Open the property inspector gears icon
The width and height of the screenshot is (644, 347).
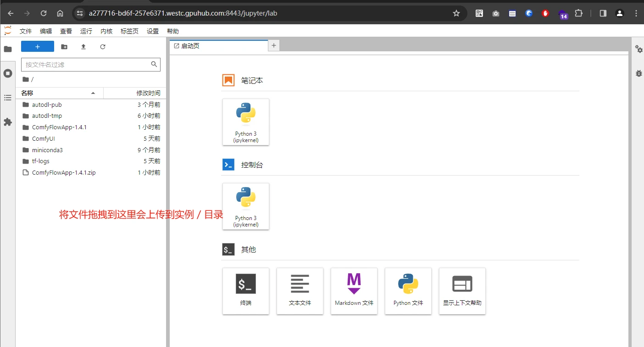pos(638,49)
